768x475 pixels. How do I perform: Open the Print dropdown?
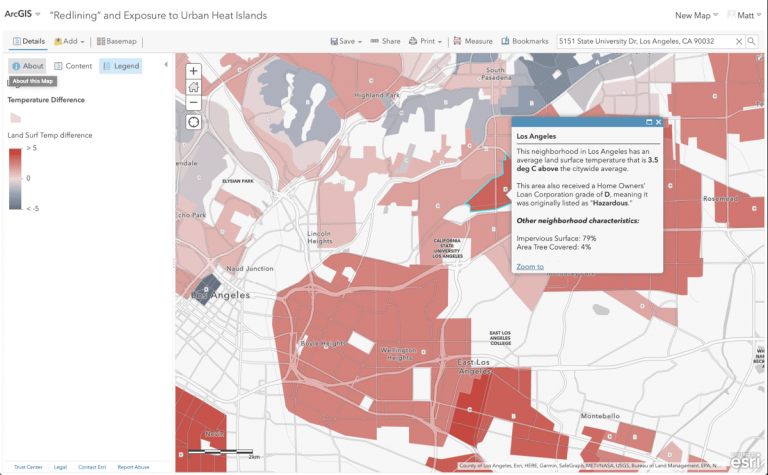(x=425, y=41)
